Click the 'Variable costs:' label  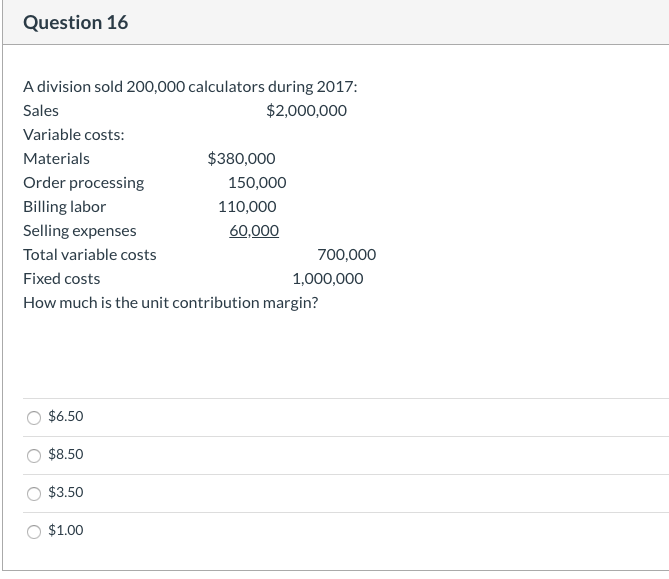pyautogui.click(x=74, y=135)
